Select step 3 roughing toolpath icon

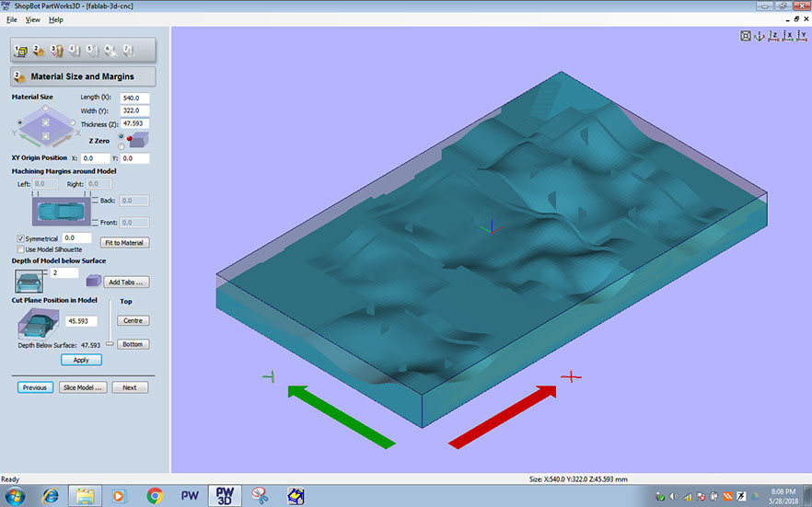56,51
